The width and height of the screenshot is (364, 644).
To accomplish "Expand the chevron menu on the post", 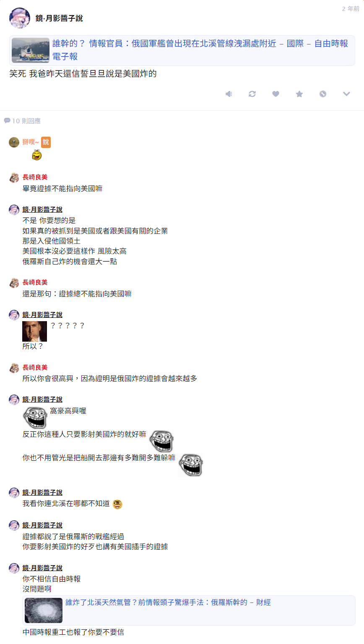I will (x=346, y=94).
